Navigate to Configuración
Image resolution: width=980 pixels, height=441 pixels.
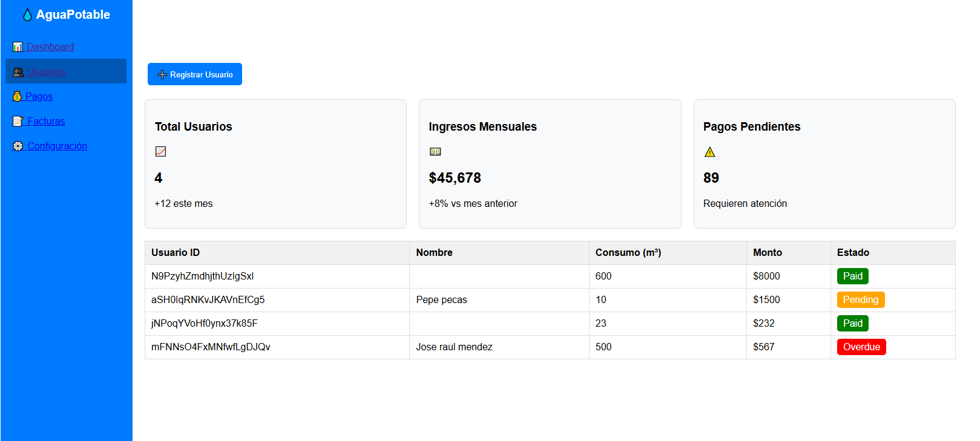(57, 146)
